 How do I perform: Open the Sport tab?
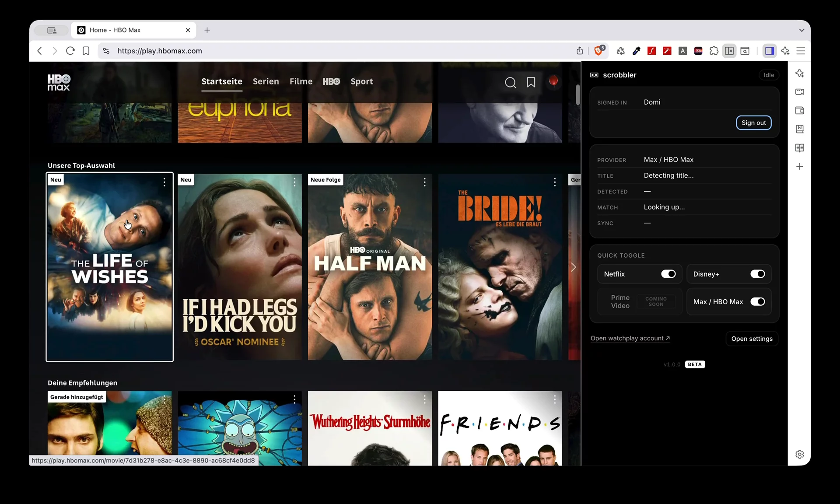[x=361, y=81]
